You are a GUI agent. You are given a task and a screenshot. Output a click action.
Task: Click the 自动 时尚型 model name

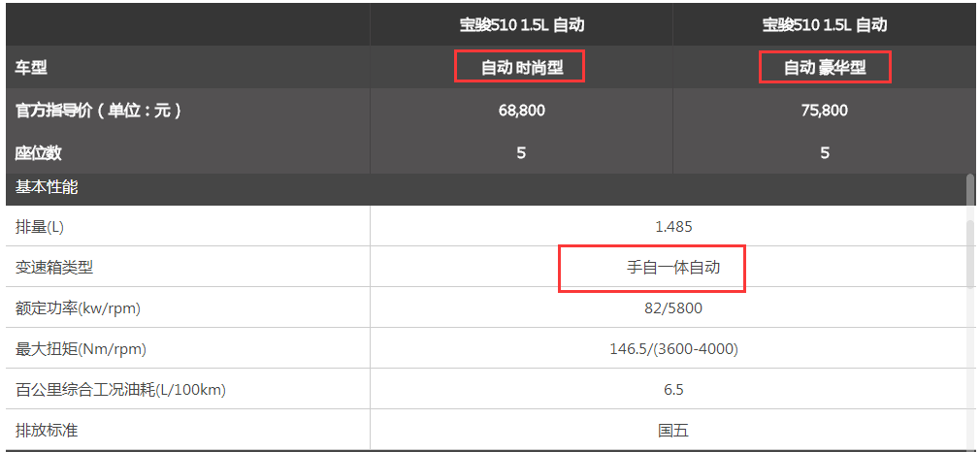click(521, 68)
